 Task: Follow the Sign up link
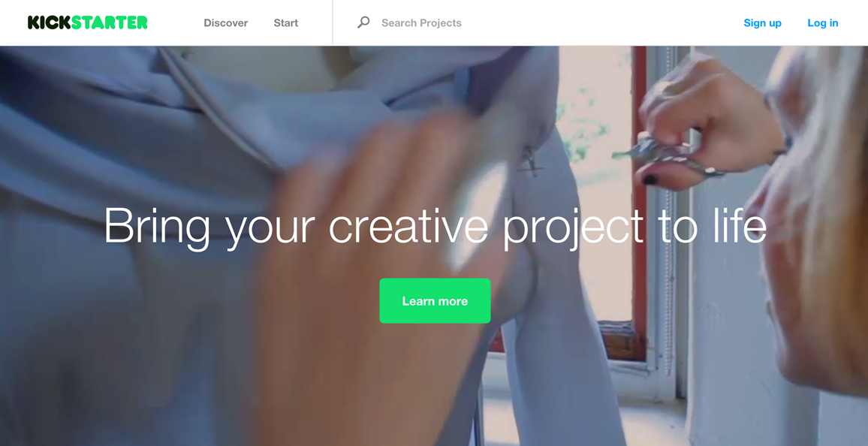pos(762,23)
